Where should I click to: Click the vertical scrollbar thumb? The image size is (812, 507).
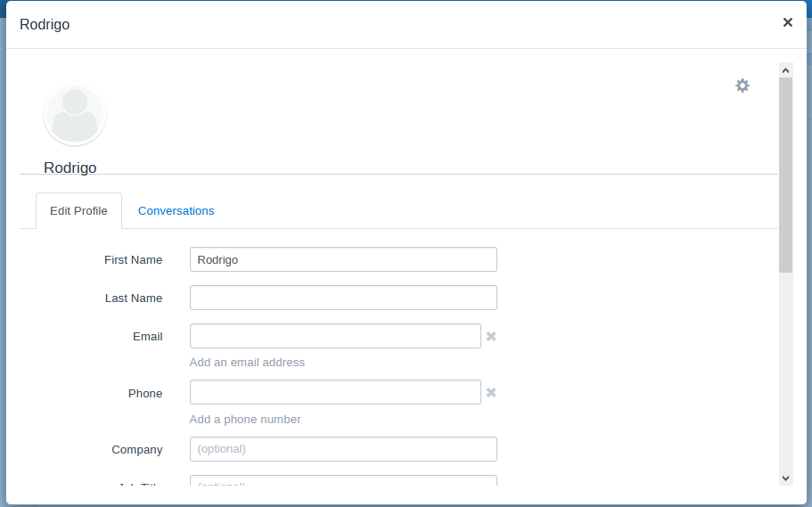click(x=785, y=175)
